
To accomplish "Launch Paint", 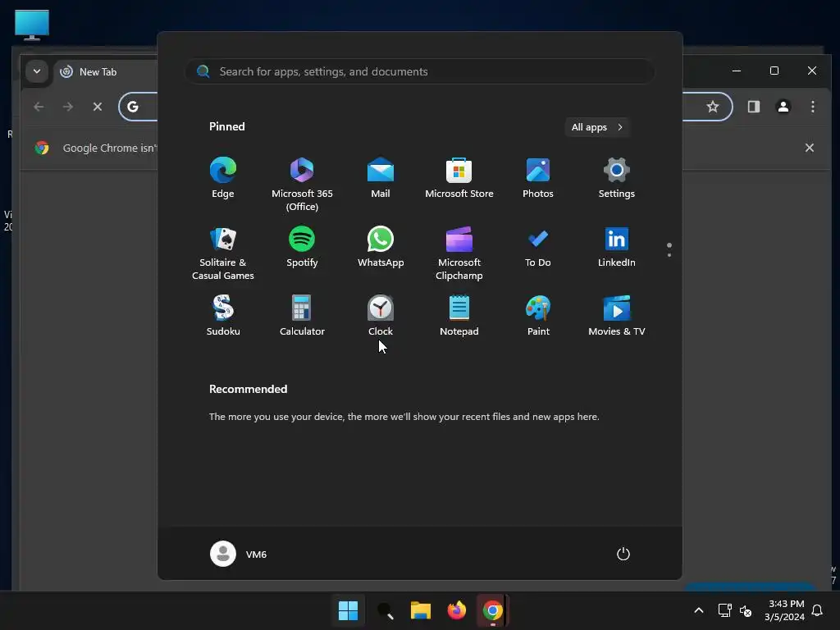I will pos(538,316).
